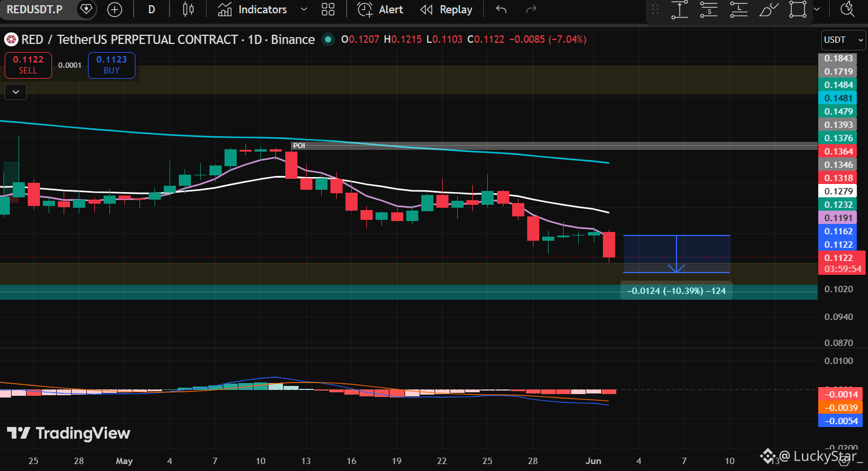Open the REDUSDT.P symbol search
Viewport: 868px width, 471px height.
[35, 9]
